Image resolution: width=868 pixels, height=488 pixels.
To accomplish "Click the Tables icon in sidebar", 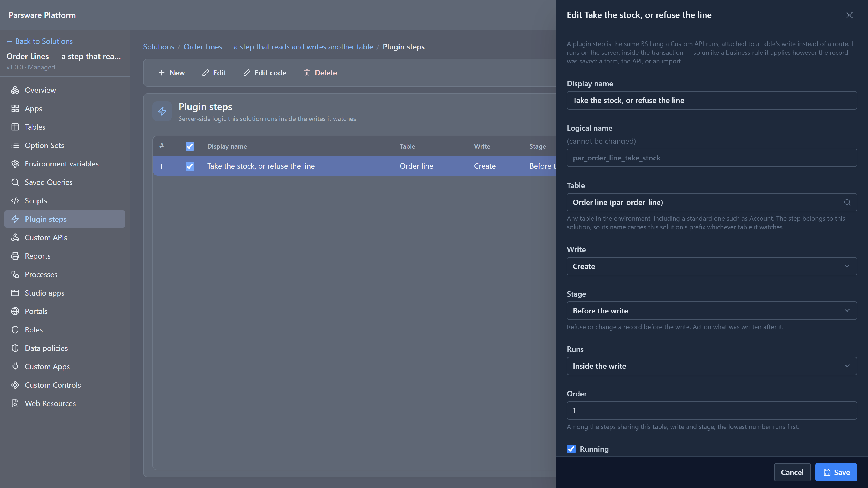I will click(x=15, y=127).
